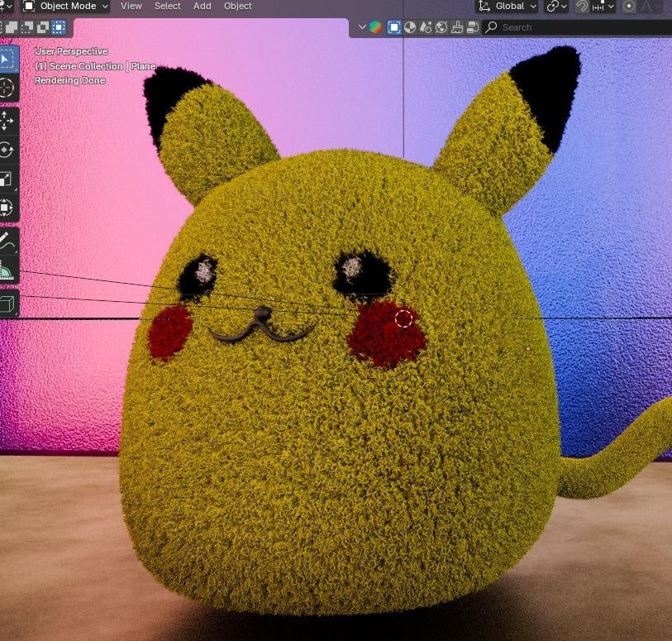
Task: Toggle the half-shaded sphere filter icon
Action: [410, 27]
